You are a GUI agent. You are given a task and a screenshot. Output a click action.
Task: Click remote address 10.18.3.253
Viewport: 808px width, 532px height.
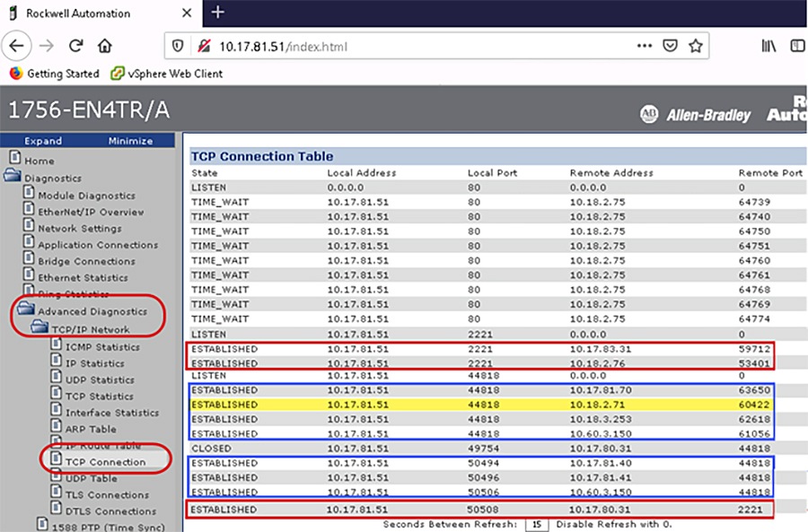[601, 419]
